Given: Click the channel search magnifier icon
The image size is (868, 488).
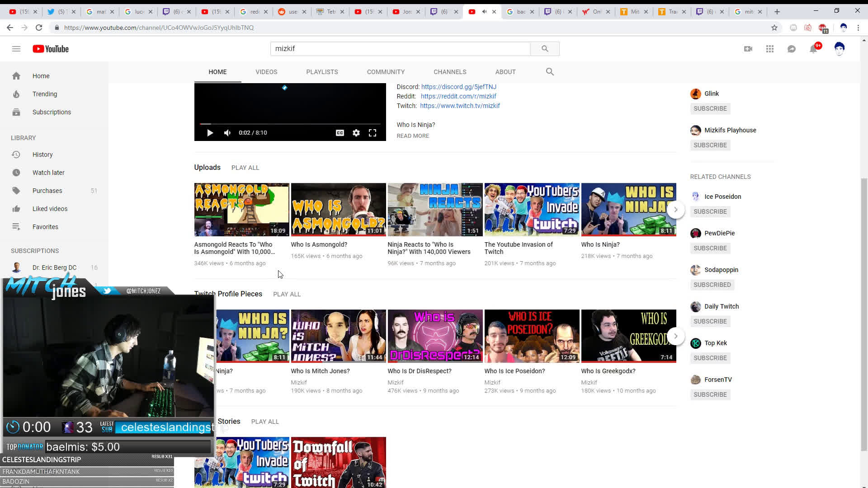Looking at the screenshot, I should pos(550,72).
